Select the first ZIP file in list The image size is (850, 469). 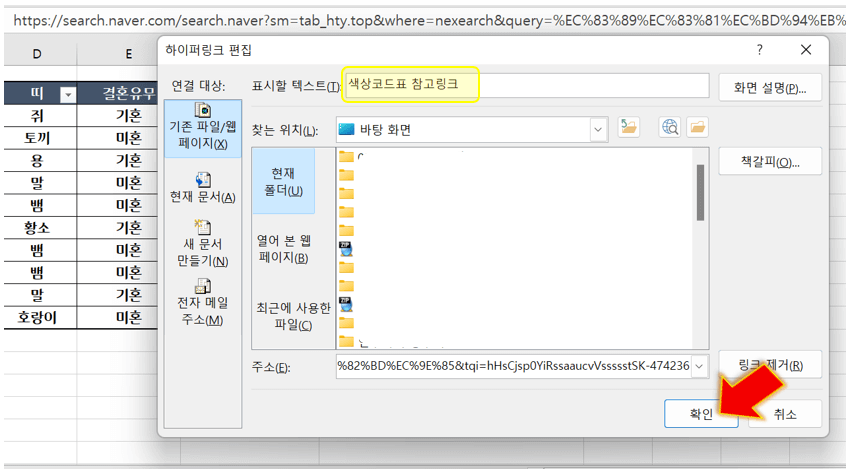click(x=346, y=249)
